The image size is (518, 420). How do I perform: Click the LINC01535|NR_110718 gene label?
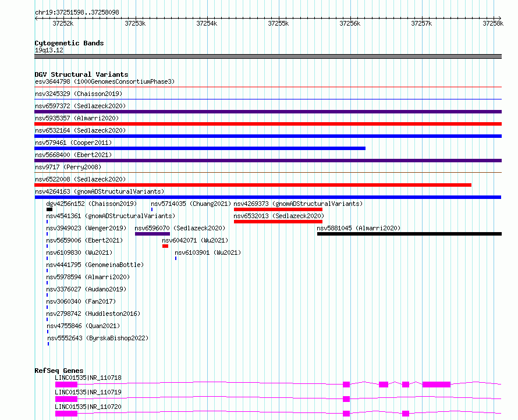[88, 378]
